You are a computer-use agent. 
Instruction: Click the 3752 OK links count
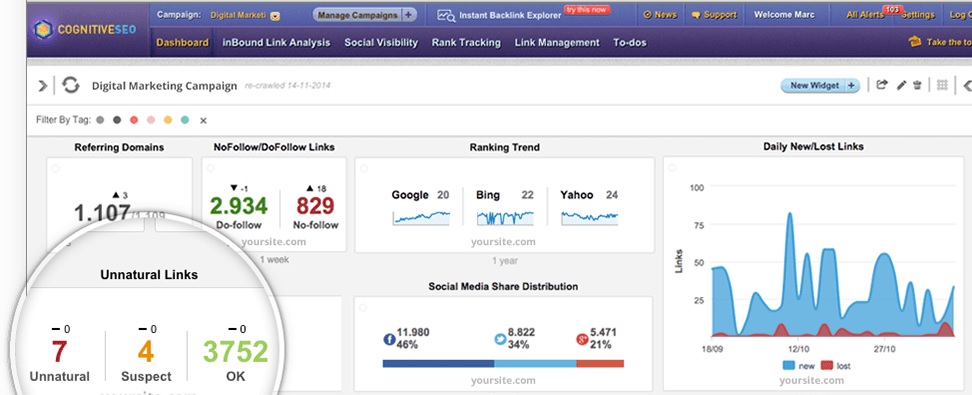[236, 352]
